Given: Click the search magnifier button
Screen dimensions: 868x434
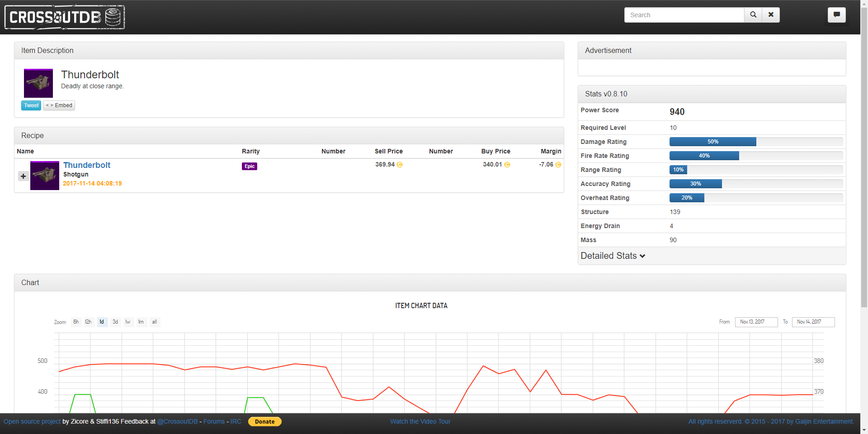Looking at the screenshot, I should pos(753,15).
